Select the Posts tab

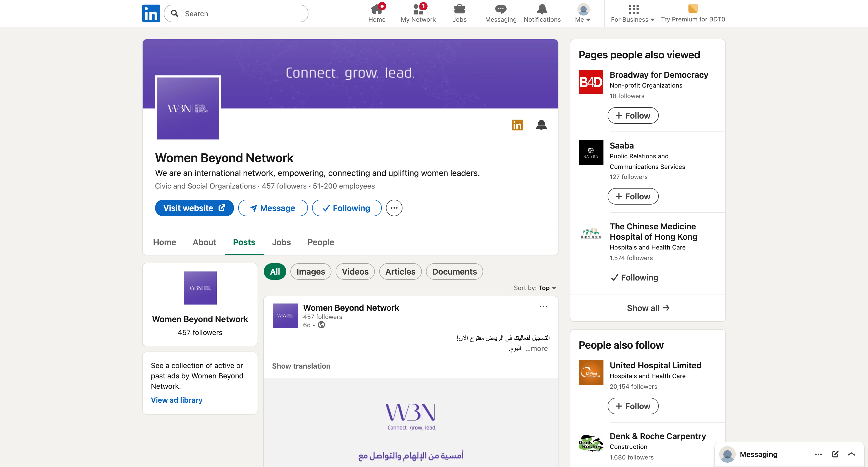click(244, 242)
